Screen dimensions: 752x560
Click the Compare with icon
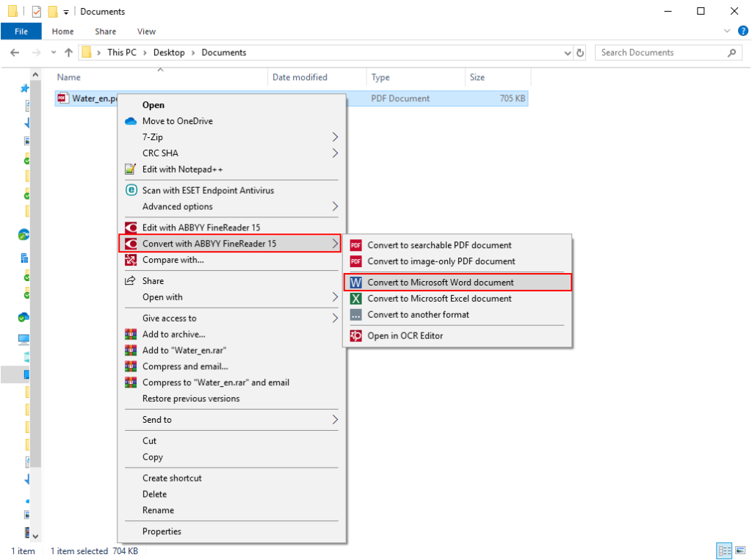point(131,260)
